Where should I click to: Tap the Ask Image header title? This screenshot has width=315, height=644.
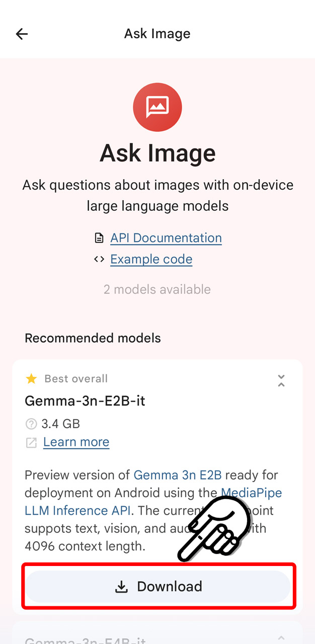tap(157, 34)
